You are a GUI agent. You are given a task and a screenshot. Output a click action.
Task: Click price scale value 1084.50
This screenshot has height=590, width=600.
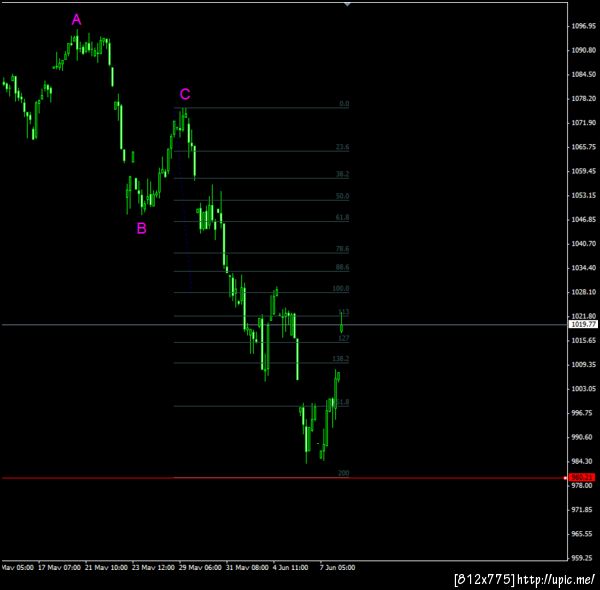click(x=584, y=74)
